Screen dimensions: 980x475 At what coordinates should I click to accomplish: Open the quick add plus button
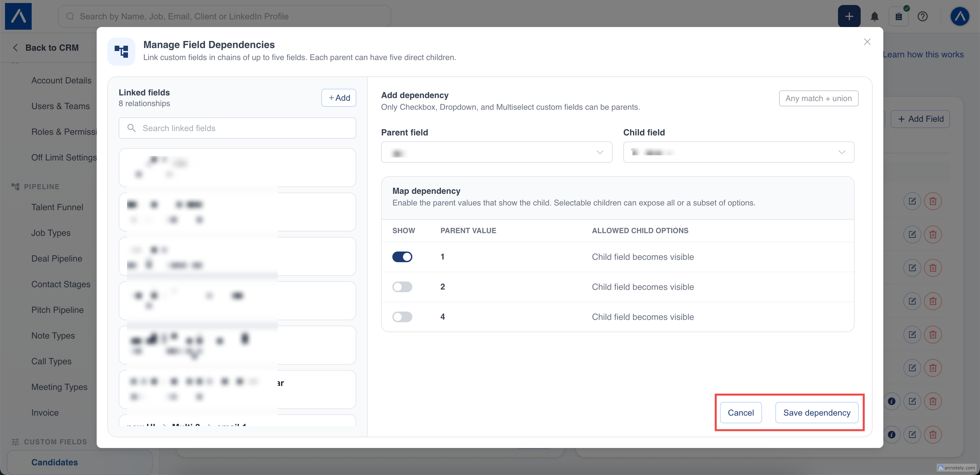pyautogui.click(x=849, y=16)
